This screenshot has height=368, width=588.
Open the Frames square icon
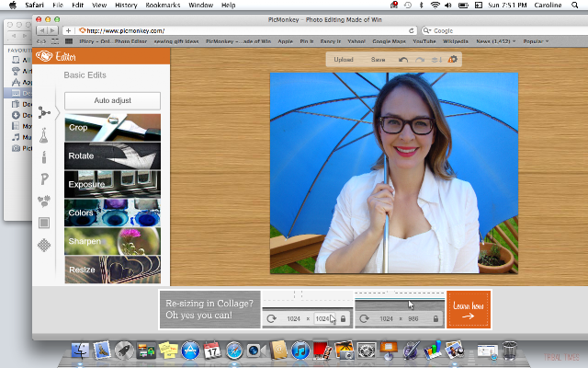pyautogui.click(x=44, y=223)
